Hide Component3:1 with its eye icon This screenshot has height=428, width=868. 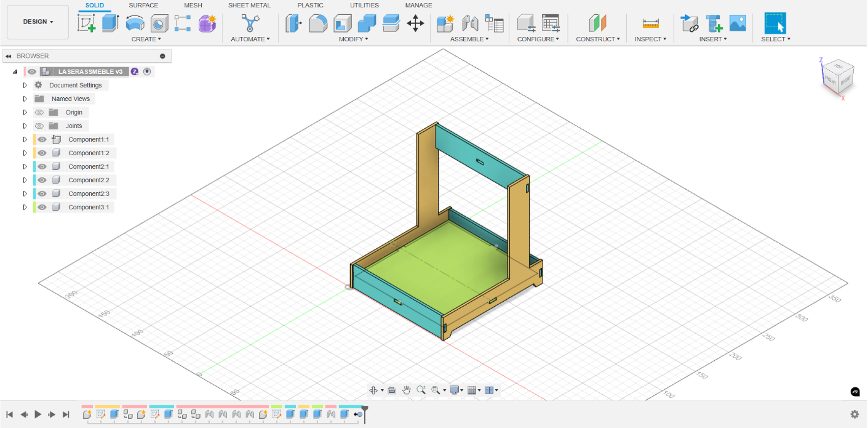tap(42, 207)
